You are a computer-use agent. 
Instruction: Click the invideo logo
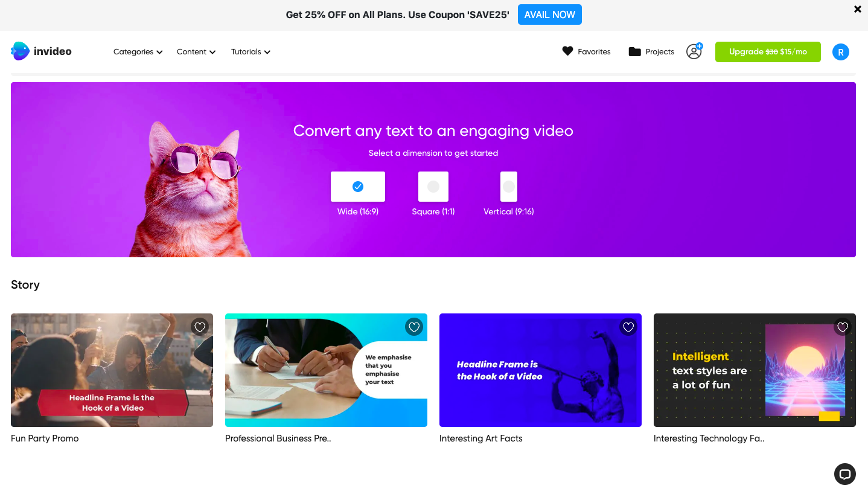(41, 51)
